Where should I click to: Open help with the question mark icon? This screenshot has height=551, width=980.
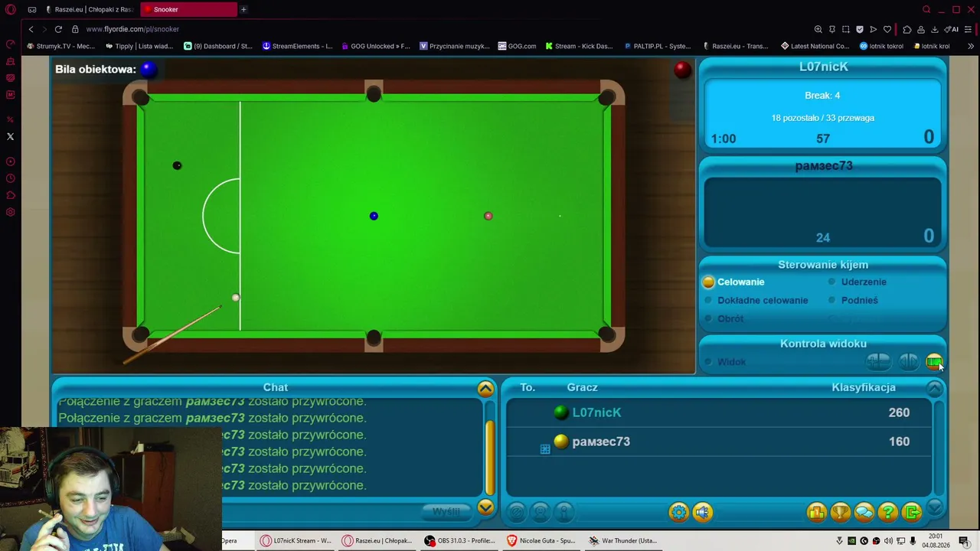click(888, 512)
